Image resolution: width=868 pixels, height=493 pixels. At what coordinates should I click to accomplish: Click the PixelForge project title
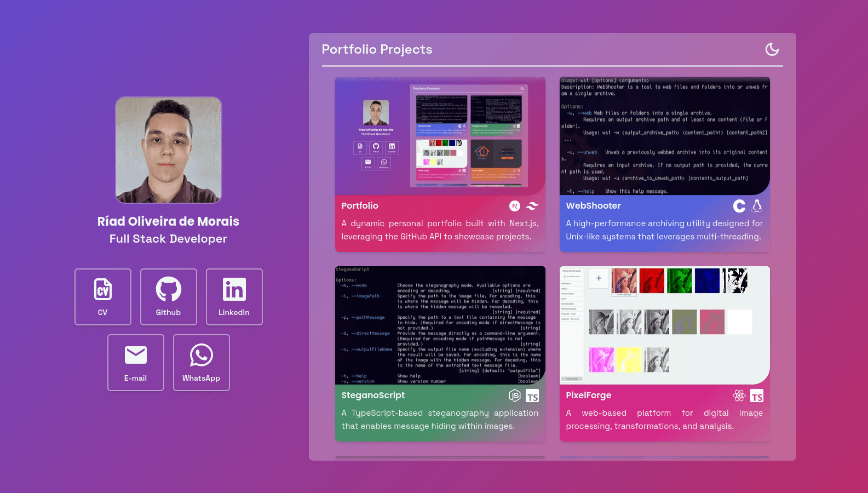tap(589, 395)
